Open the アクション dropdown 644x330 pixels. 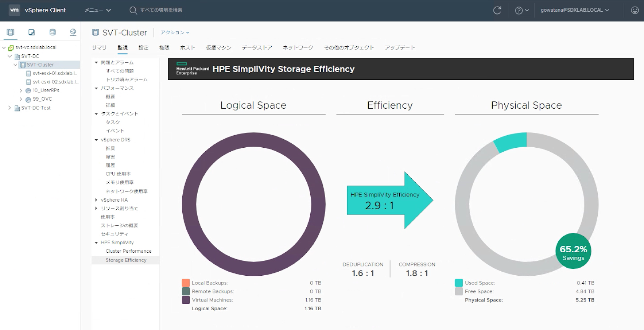click(175, 33)
